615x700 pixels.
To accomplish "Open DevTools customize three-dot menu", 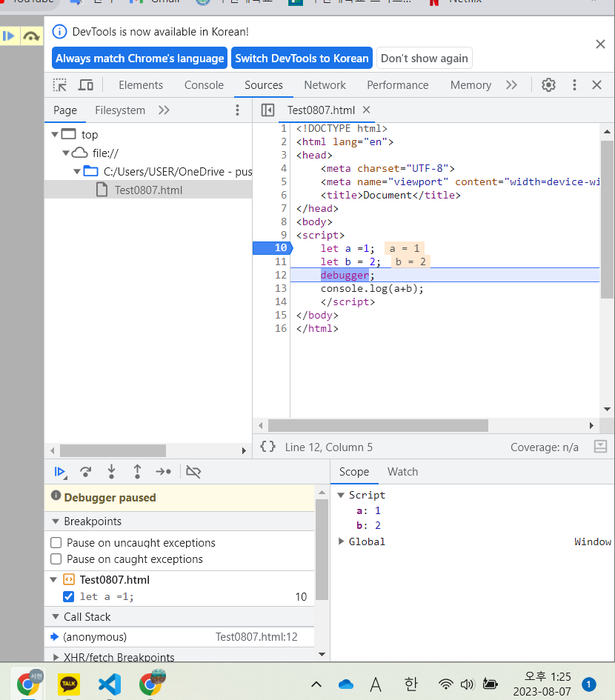I will pos(574,85).
